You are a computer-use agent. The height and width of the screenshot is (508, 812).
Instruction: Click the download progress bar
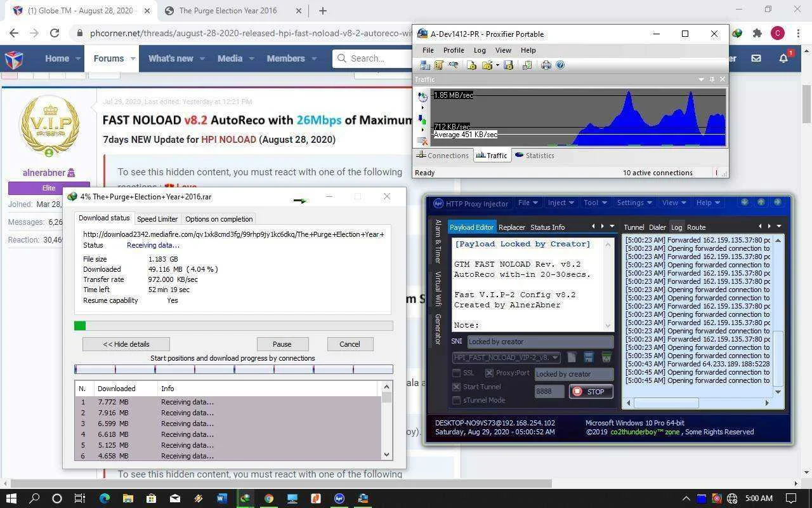233,326
